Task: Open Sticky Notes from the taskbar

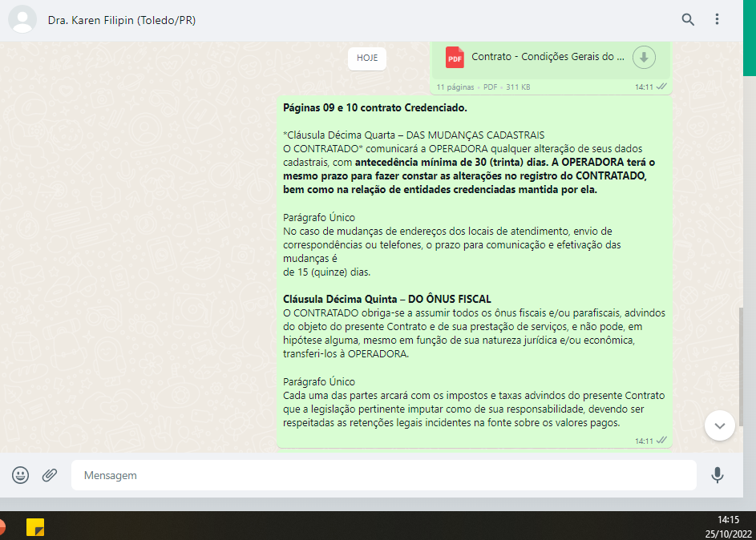Action: pos(35,527)
